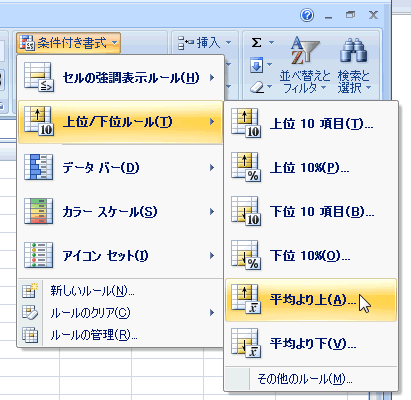The image size is (411, 400).
Task: Minimize the workbook window
Action: click(329, 16)
